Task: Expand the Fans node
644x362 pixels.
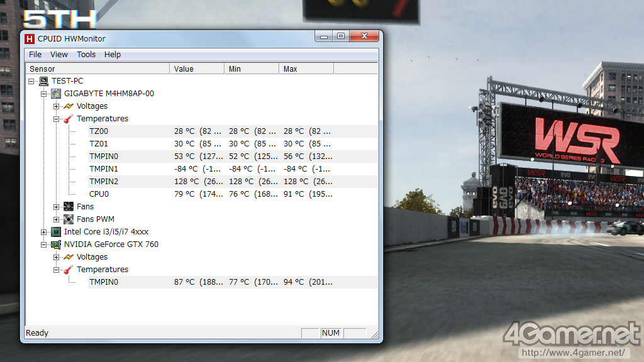Action: tap(56, 207)
